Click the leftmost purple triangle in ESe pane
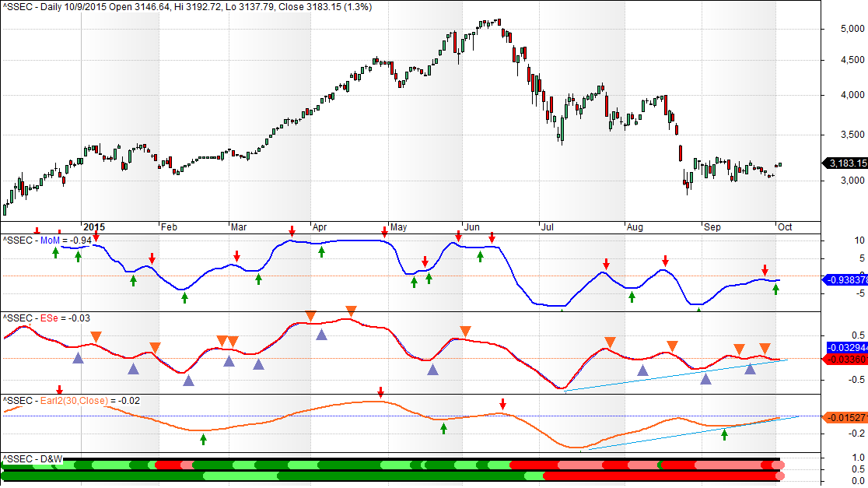Image resolution: width=868 pixels, height=488 pixels. point(78,358)
